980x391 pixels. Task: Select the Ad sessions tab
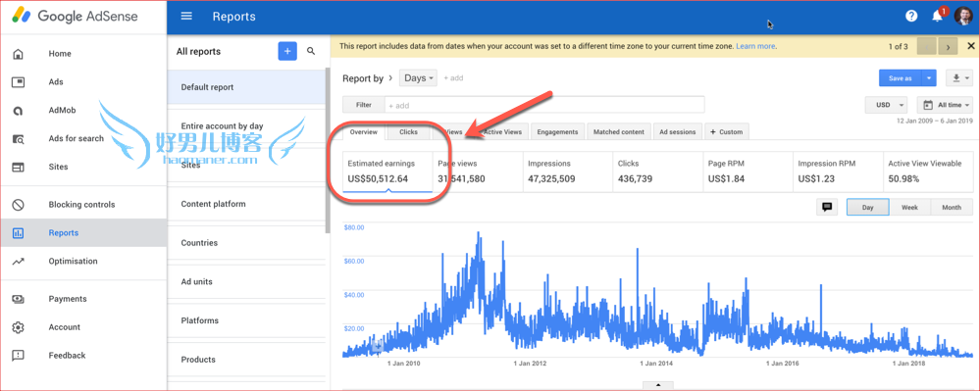click(678, 131)
